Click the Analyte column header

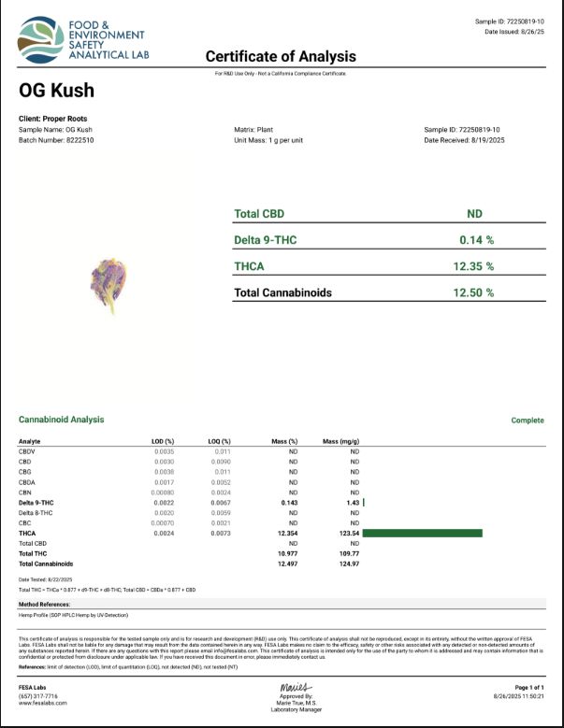[31, 440]
